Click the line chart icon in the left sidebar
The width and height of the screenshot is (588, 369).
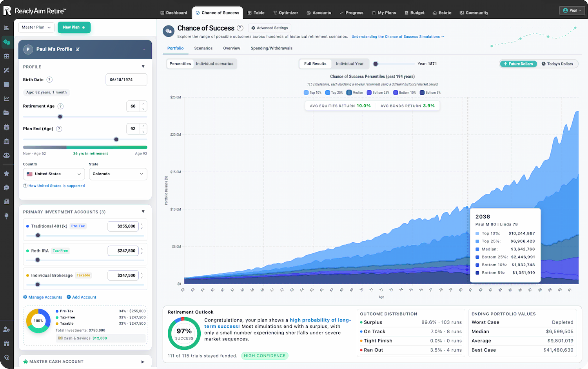click(7, 98)
